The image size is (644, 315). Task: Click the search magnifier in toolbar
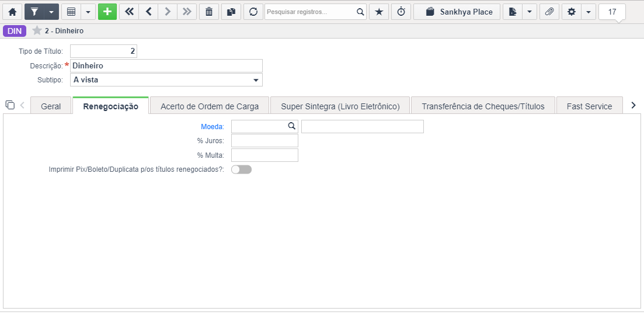[360, 12]
